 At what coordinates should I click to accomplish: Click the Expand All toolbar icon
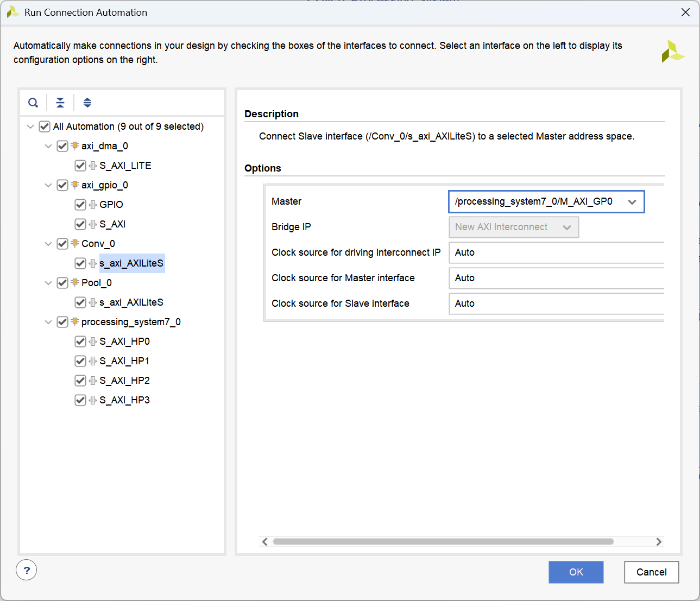[x=87, y=103]
